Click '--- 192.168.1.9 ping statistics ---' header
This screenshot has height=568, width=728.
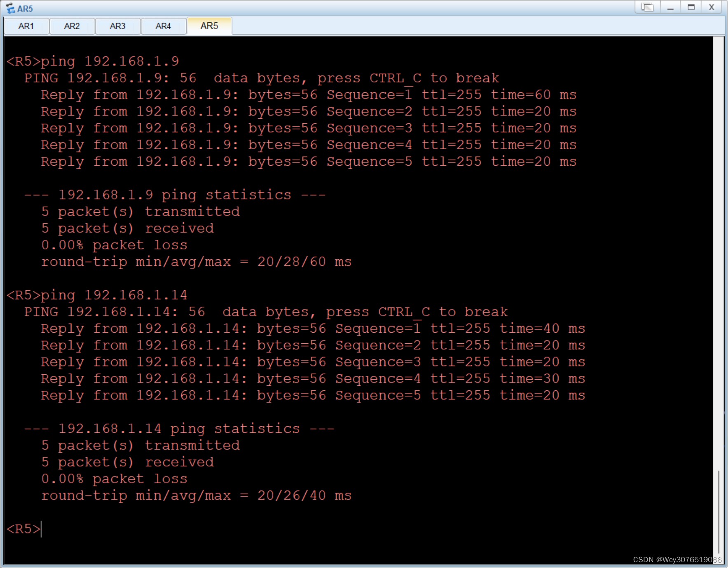tap(175, 195)
